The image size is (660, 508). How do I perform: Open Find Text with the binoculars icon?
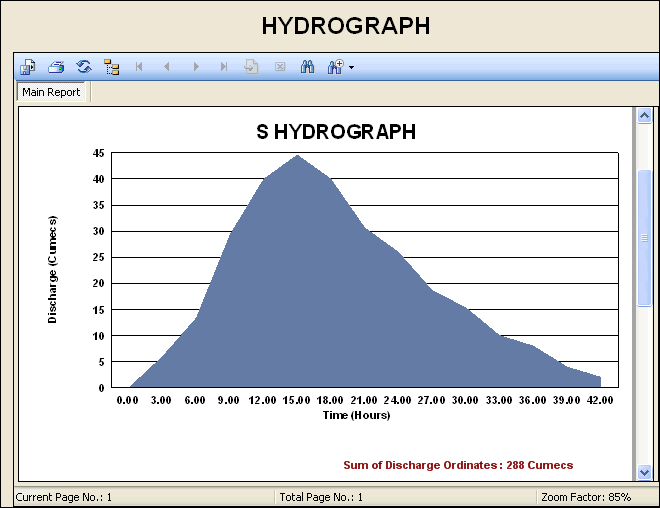(x=308, y=67)
